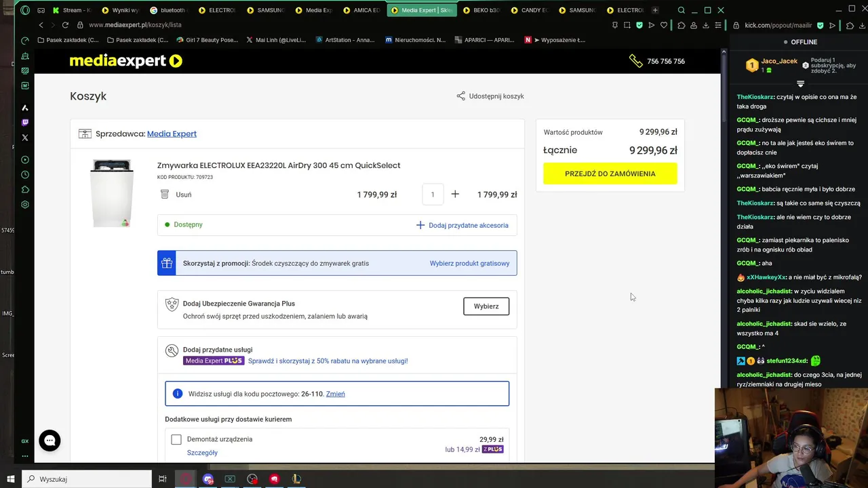The width and height of the screenshot is (868, 488).
Task: Click the Twitch icon in browser sidebar
Action: point(25,123)
